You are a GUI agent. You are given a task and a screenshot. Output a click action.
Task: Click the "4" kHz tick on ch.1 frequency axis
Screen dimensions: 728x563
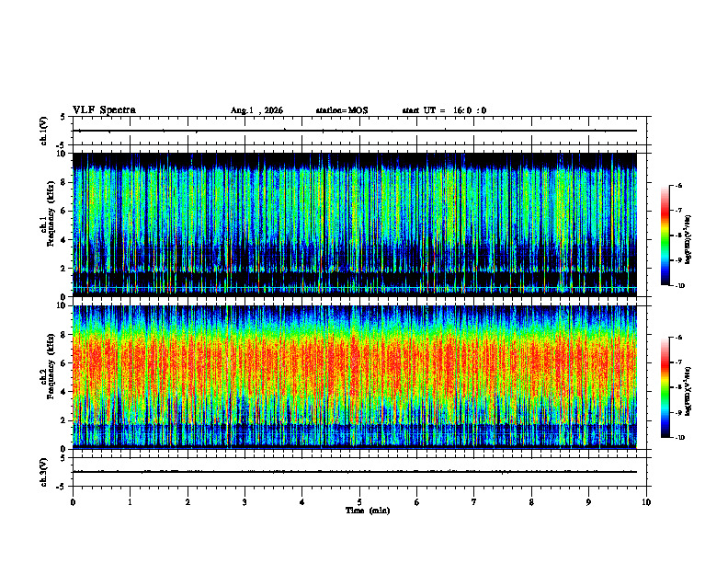tap(64, 240)
